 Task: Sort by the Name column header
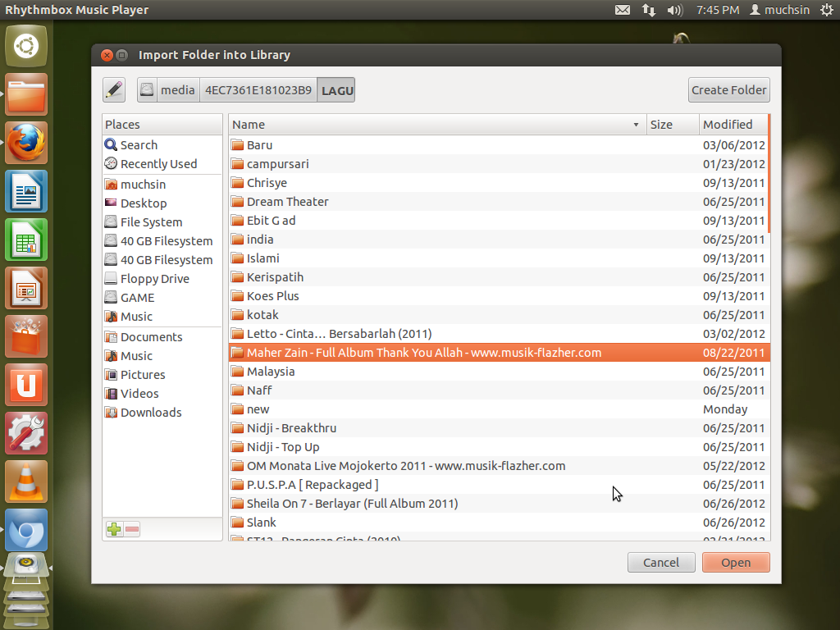(437, 125)
